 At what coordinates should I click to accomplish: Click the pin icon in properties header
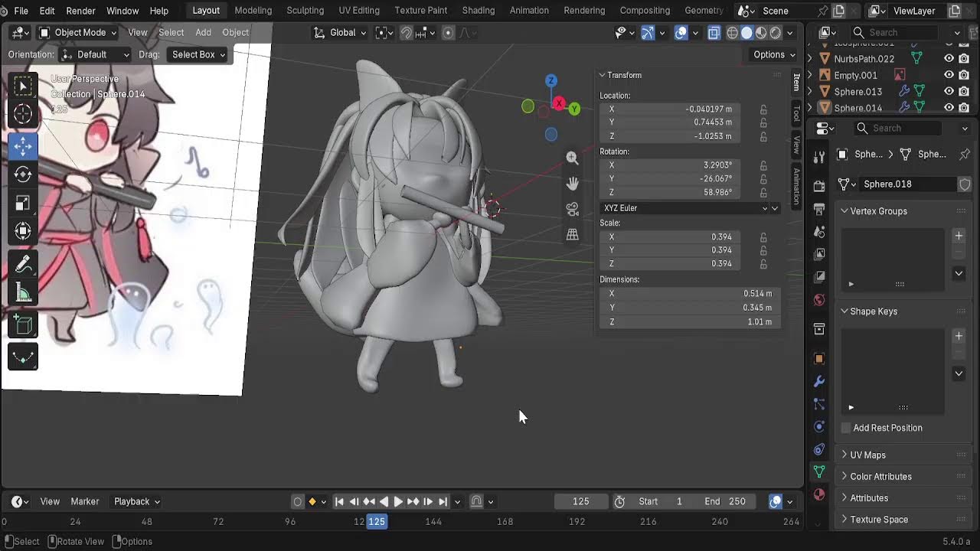(x=965, y=154)
